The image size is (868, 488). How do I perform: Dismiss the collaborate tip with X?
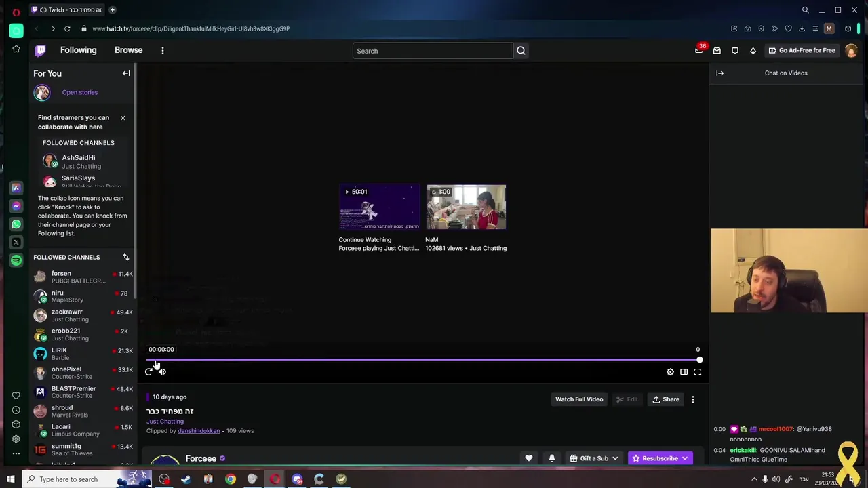point(123,118)
